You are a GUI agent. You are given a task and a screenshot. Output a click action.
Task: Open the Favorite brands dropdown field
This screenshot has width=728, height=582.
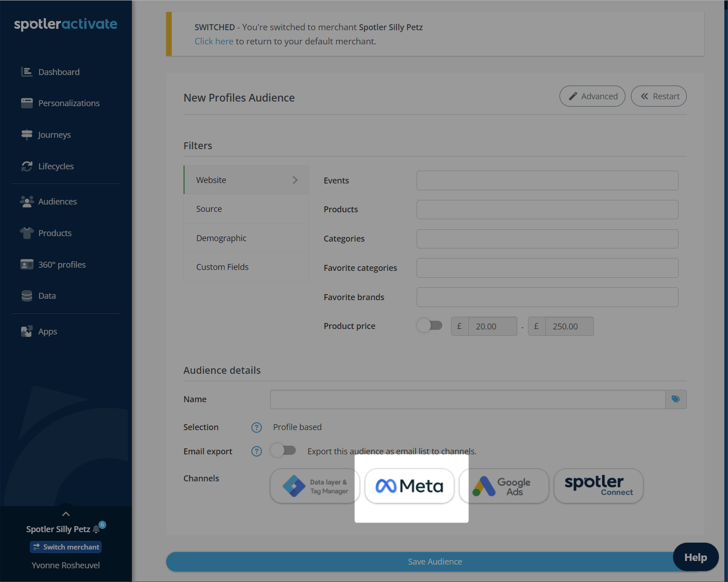click(547, 297)
